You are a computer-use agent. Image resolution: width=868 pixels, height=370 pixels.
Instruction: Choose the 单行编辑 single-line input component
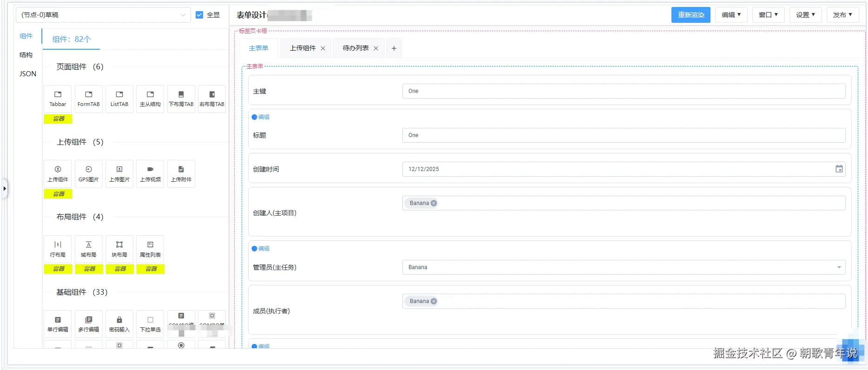click(58, 324)
